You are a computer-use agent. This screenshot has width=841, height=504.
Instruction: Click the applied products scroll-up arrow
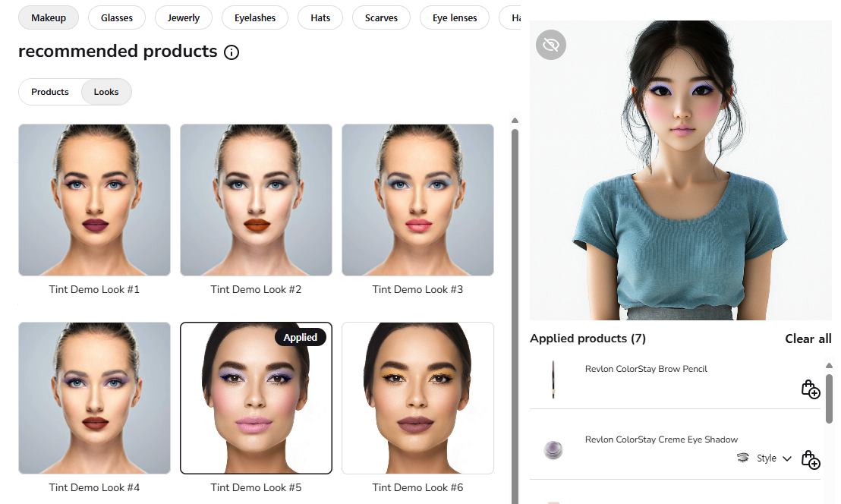tap(829, 366)
